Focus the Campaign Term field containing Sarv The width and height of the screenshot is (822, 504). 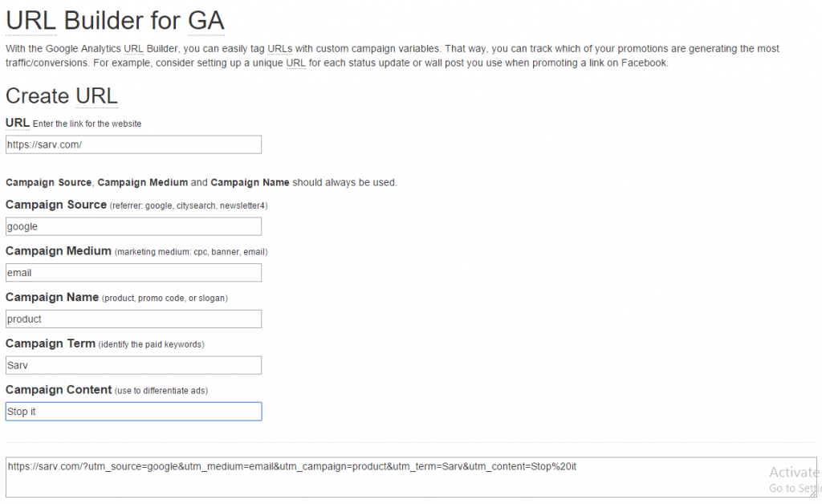[133, 365]
